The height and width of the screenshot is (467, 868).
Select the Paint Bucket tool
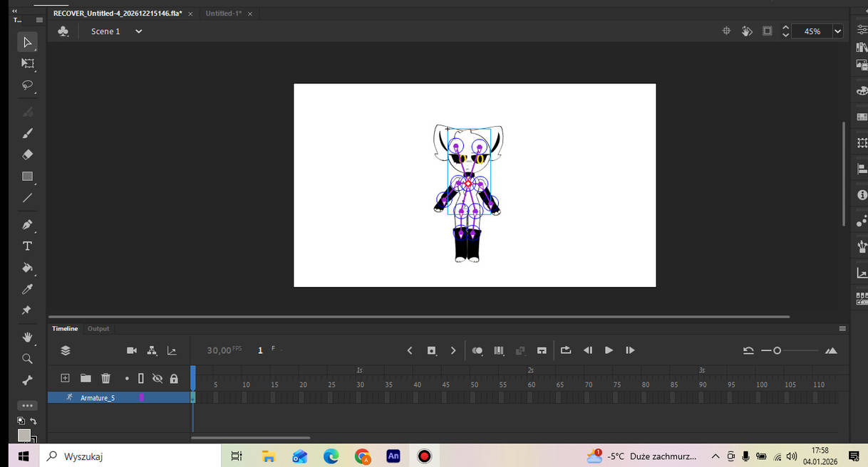27,268
